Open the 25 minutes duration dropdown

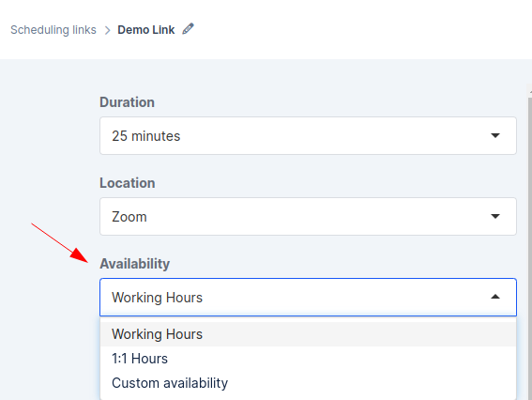pos(308,136)
